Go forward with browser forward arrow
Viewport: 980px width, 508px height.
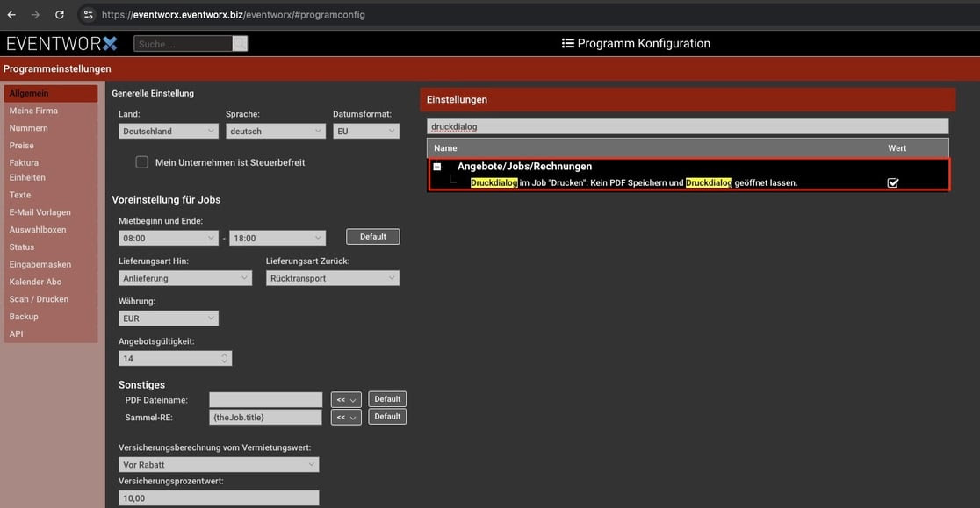coord(35,14)
